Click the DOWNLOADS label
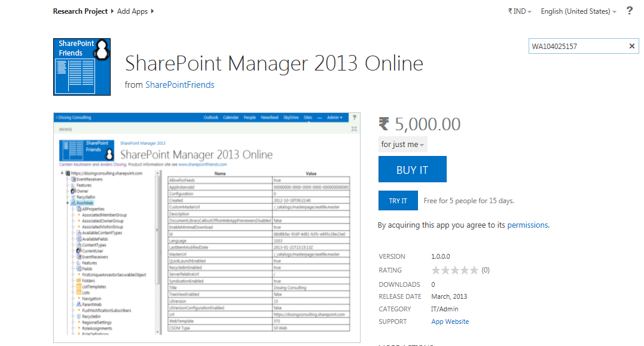 tap(399, 284)
